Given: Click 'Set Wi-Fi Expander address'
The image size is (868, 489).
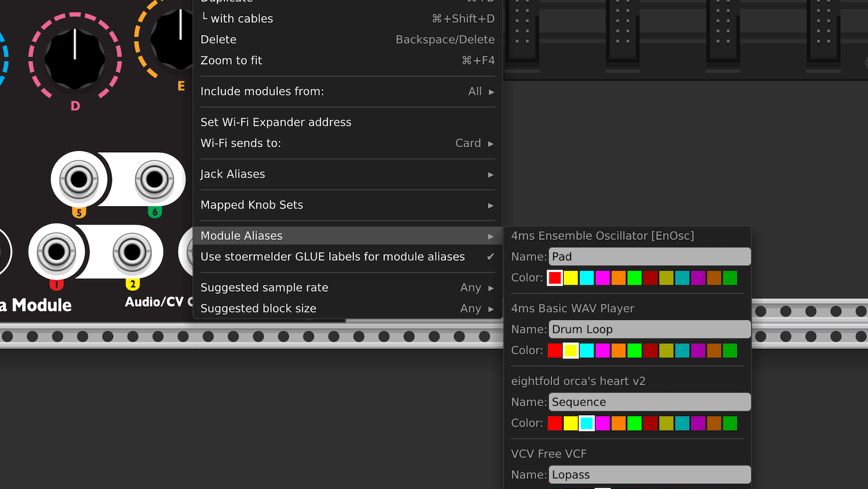Looking at the screenshot, I should (276, 122).
